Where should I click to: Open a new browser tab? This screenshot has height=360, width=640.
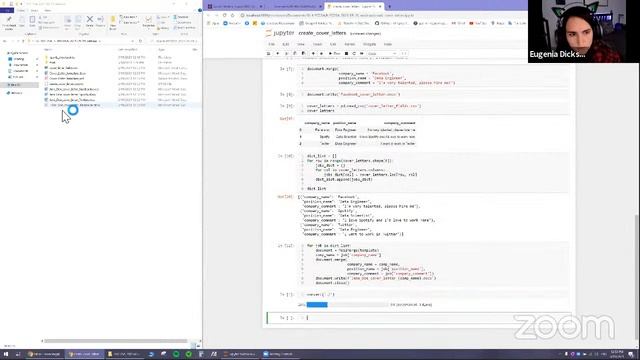tap(389, 7)
